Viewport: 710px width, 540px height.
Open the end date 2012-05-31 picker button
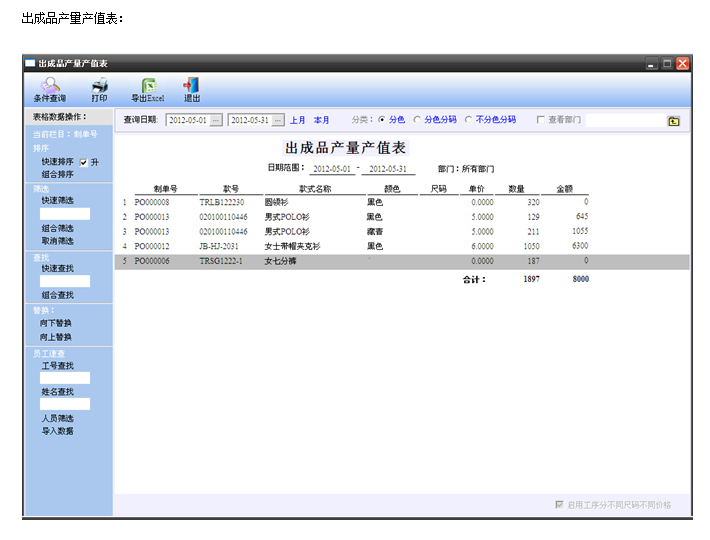[278, 120]
